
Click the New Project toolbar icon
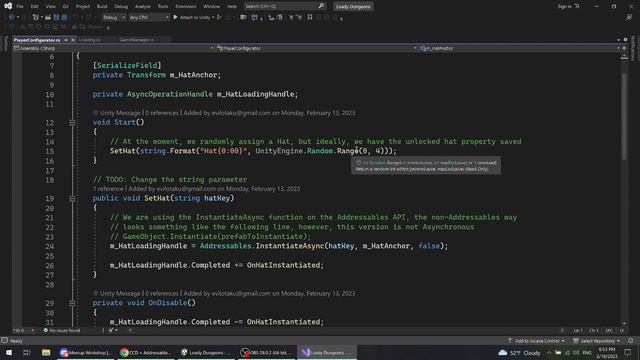(x=36, y=18)
